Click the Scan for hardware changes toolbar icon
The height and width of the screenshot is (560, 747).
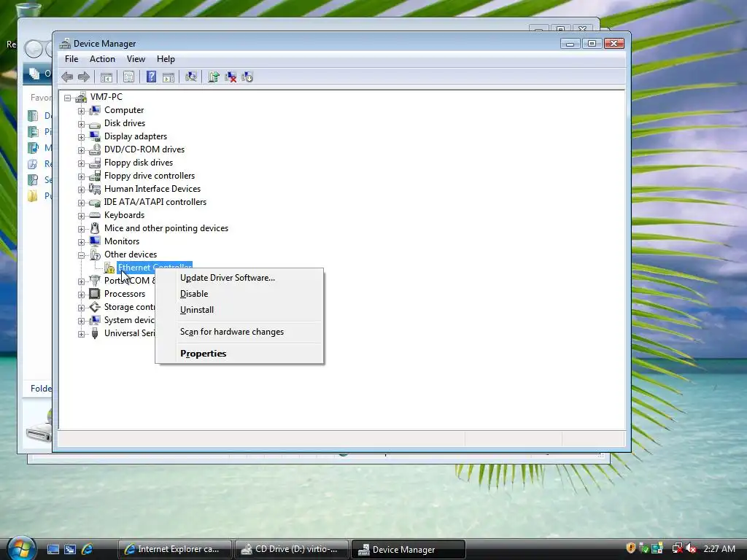pyautogui.click(x=191, y=77)
